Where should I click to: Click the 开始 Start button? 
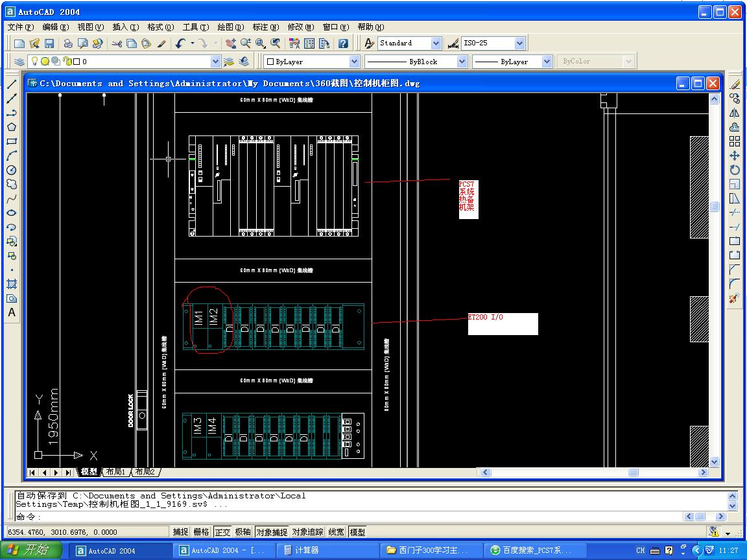tap(31, 550)
